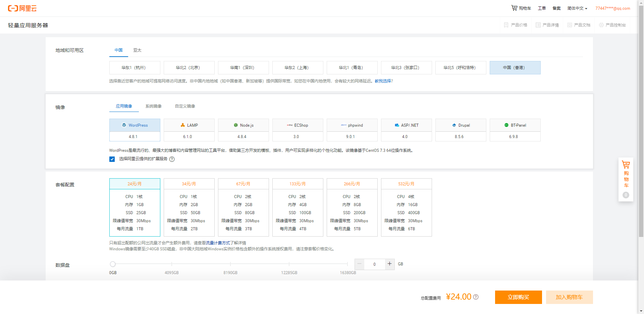Click the 轻量应用服务器 page title

pyautogui.click(x=28, y=25)
